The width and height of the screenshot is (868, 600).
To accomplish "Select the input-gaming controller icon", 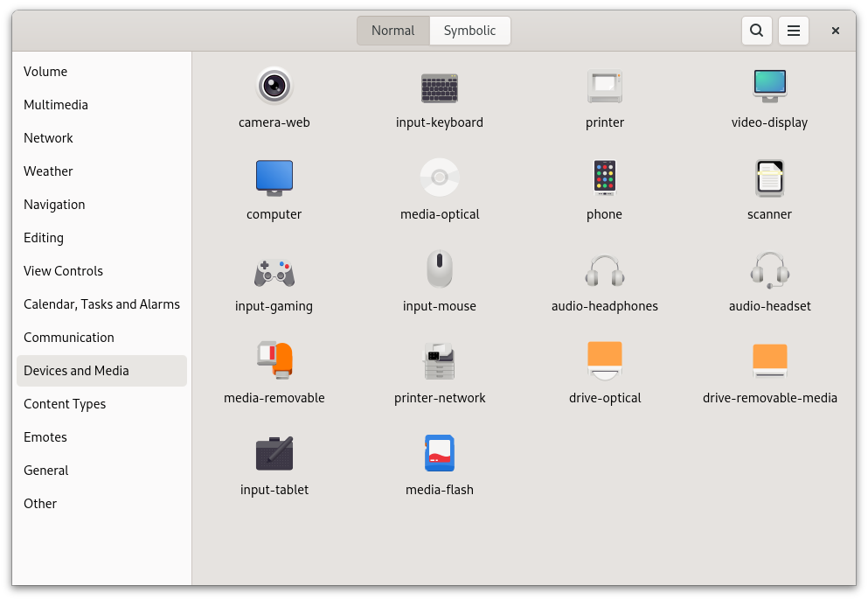I will pyautogui.click(x=274, y=270).
